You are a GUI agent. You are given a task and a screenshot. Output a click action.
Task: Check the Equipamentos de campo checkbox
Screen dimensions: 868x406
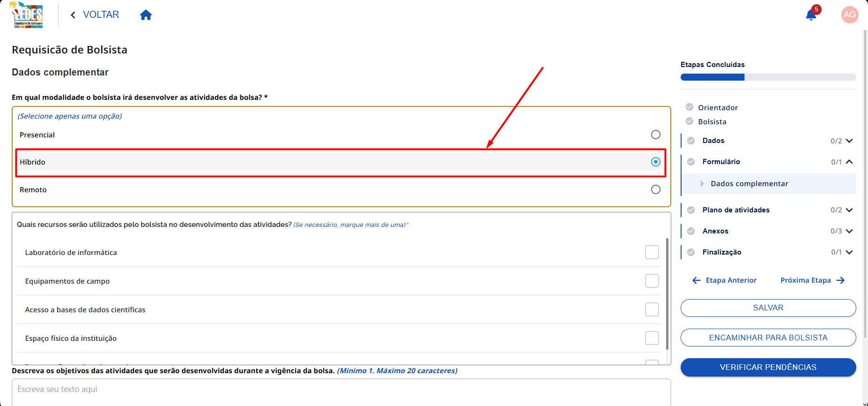tap(652, 281)
